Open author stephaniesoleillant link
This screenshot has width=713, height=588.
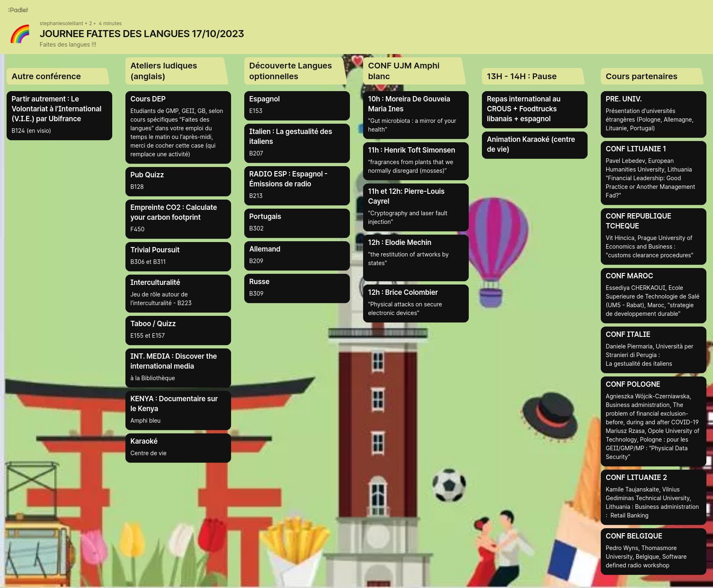61,24
